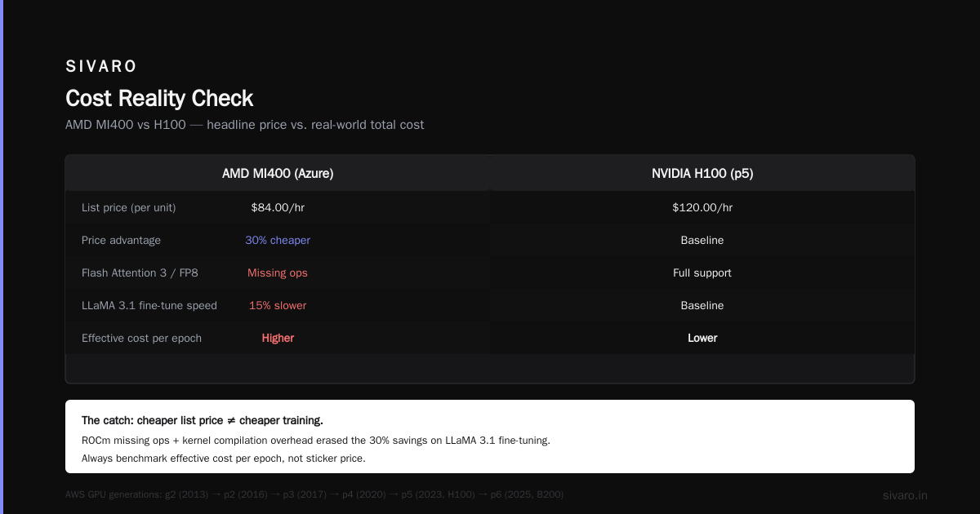The height and width of the screenshot is (514, 980).
Task: Select the 'Effective cost per epoch' label
Action: 141,339
